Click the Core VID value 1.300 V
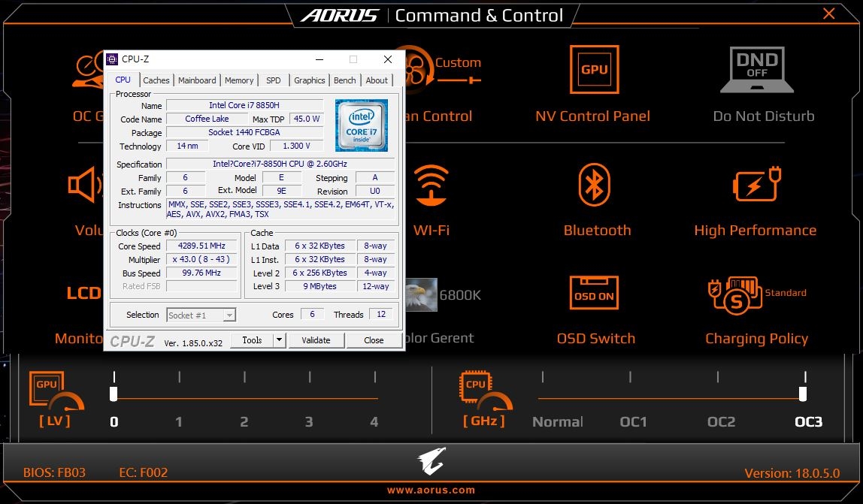 click(x=296, y=146)
